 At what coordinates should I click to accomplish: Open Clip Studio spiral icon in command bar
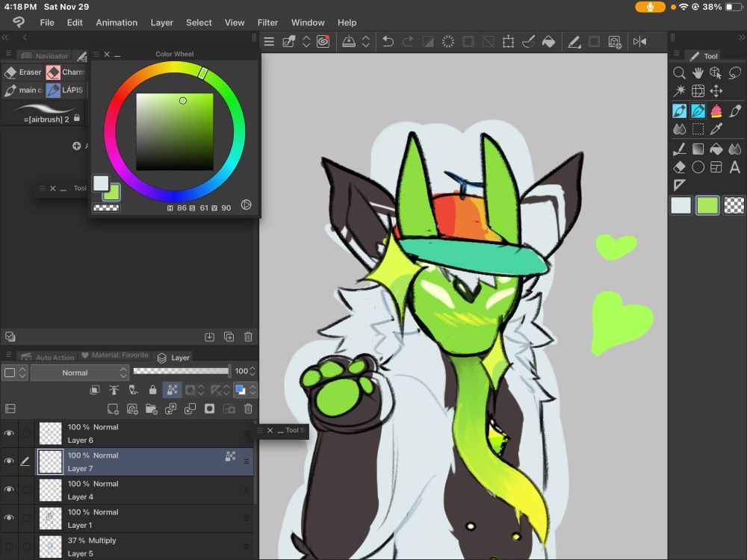[323, 42]
